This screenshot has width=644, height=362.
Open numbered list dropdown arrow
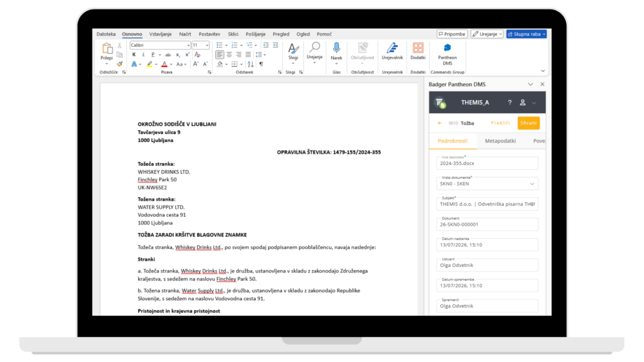pos(241,45)
